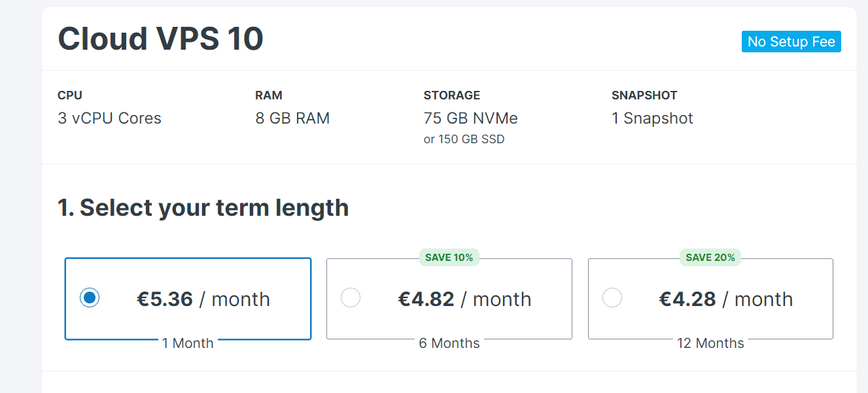Click the €4.28 / month price text
The width and height of the screenshot is (868, 393).
[725, 299]
